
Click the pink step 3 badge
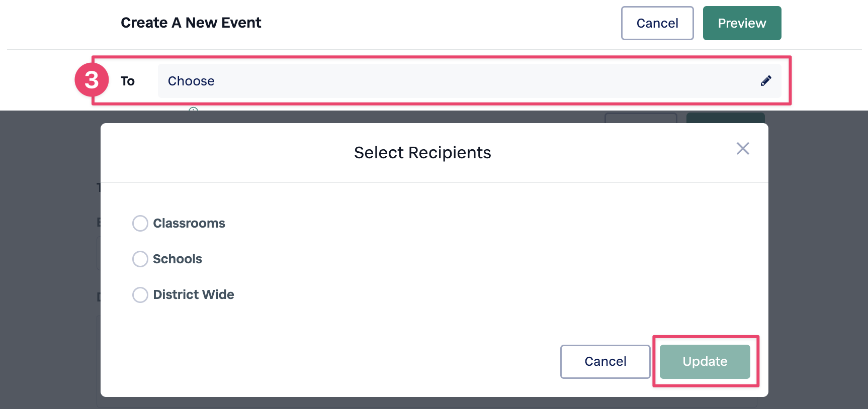click(92, 80)
